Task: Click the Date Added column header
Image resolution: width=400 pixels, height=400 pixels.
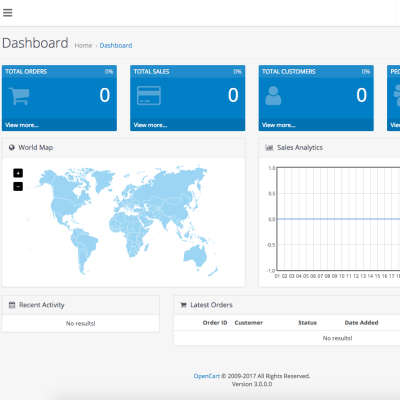Action: pos(361,323)
